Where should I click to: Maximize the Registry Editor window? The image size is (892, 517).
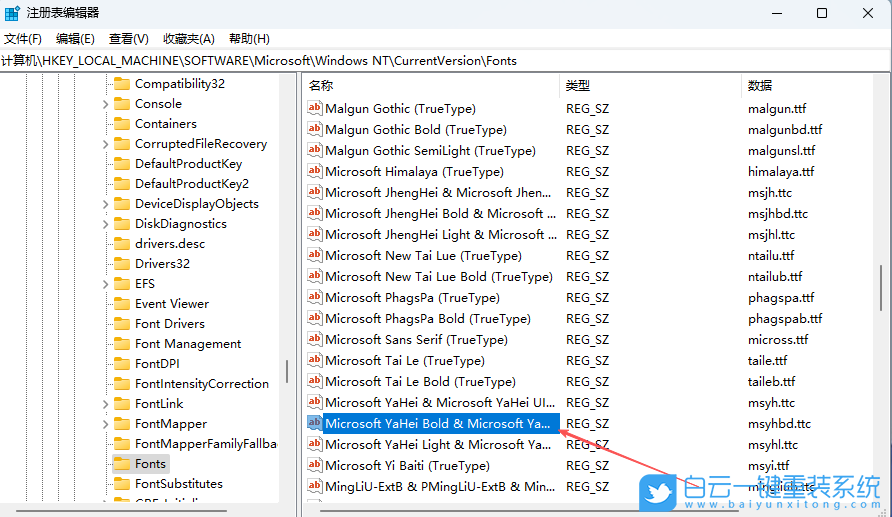tap(821, 13)
